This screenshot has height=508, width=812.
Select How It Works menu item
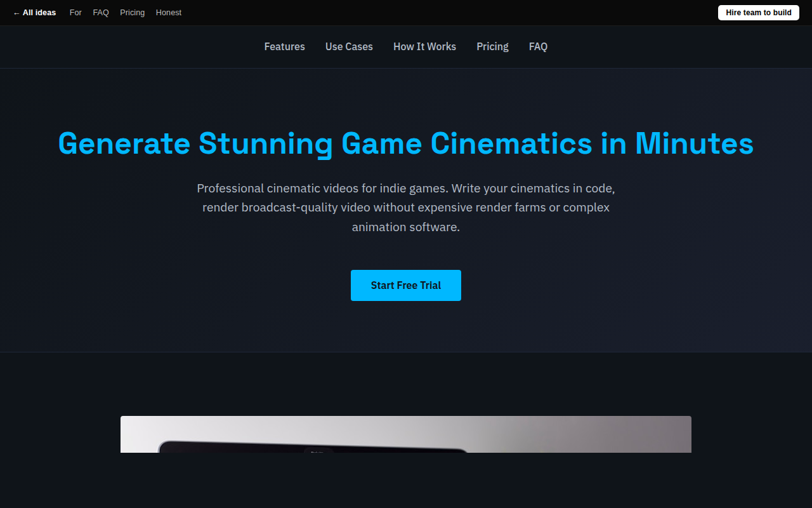(x=424, y=46)
